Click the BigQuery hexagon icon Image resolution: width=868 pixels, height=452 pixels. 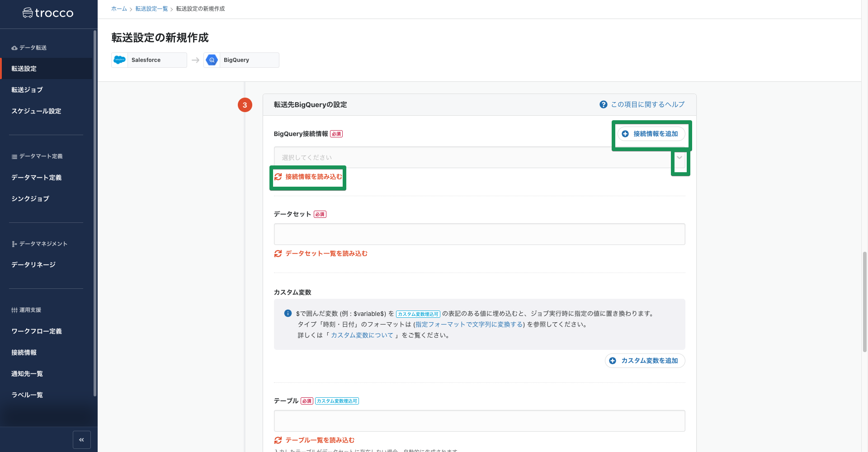[212, 60]
